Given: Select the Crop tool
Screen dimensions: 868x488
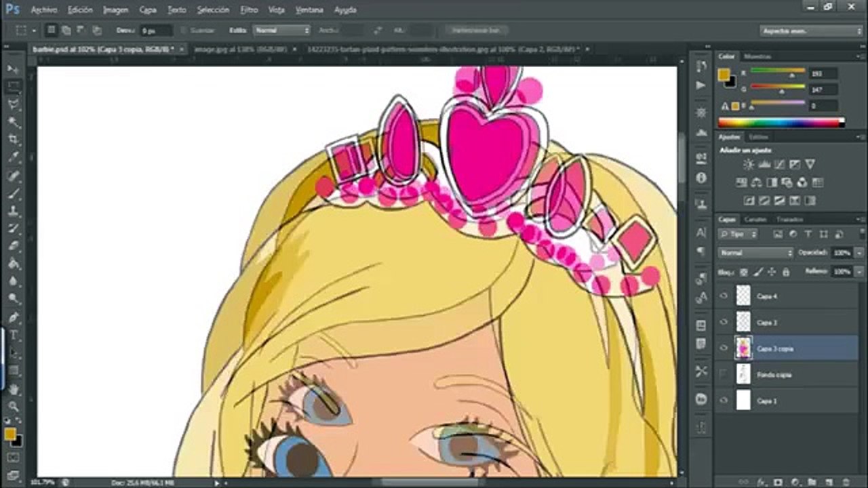Looking at the screenshot, I should [13, 140].
